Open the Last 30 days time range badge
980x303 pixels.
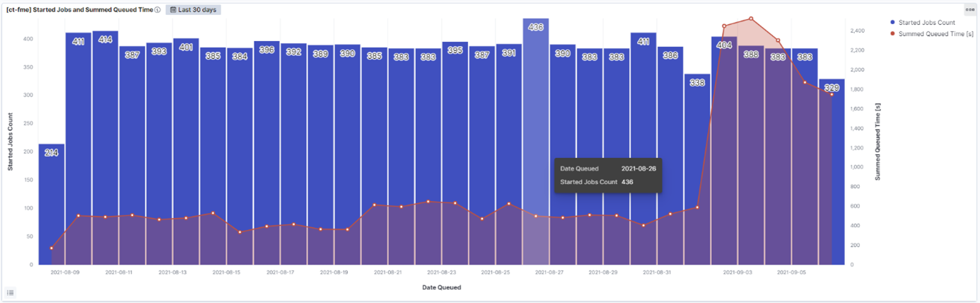tap(193, 10)
